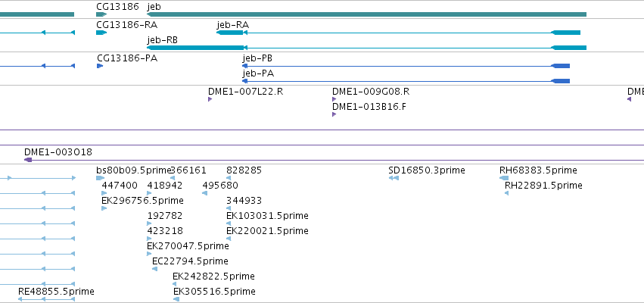Click the SD16850.3prime EST double arrow
This screenshot has height=303, width=644.
pos(394,178)
